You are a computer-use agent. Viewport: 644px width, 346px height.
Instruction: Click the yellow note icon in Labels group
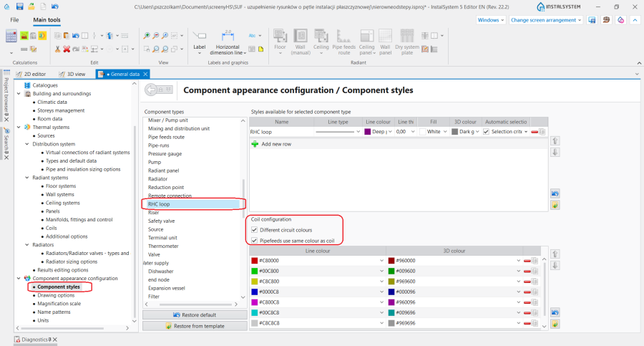(260, 49)
